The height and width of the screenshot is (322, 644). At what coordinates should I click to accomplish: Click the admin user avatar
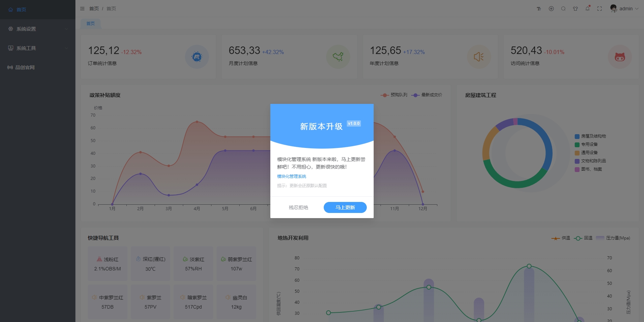(x=613, y=9)
